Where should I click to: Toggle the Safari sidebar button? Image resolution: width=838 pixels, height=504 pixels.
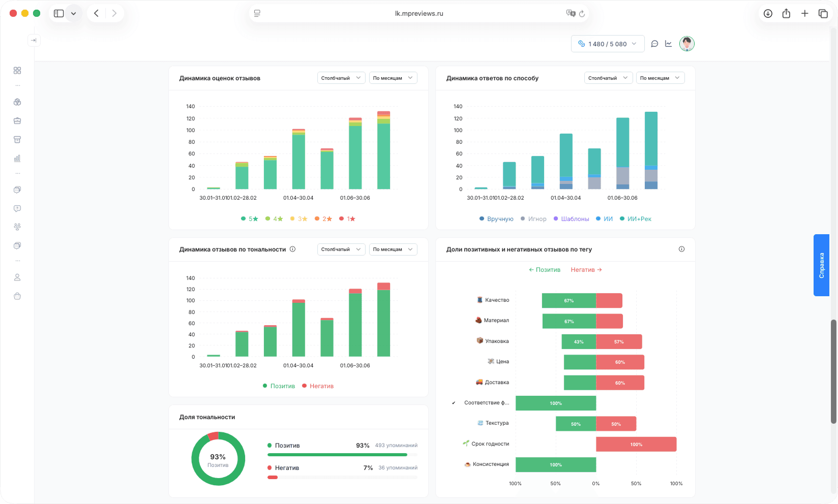point(59,14)
